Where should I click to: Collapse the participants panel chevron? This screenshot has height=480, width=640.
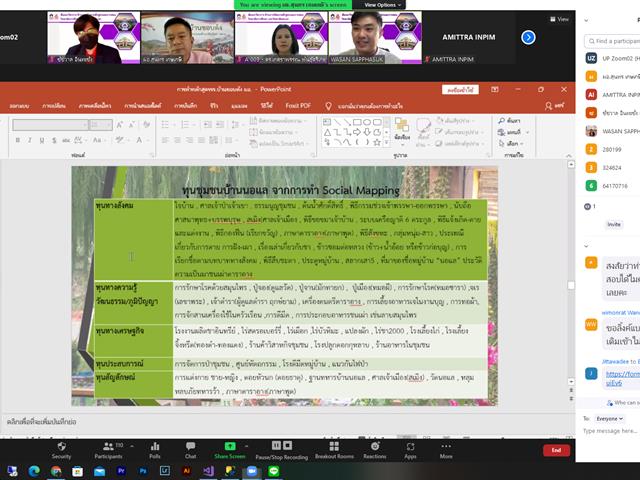[x=587, y=20]
